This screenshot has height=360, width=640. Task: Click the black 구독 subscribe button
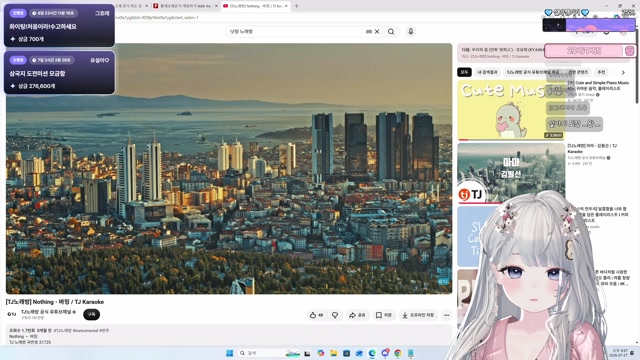(91, 314)
